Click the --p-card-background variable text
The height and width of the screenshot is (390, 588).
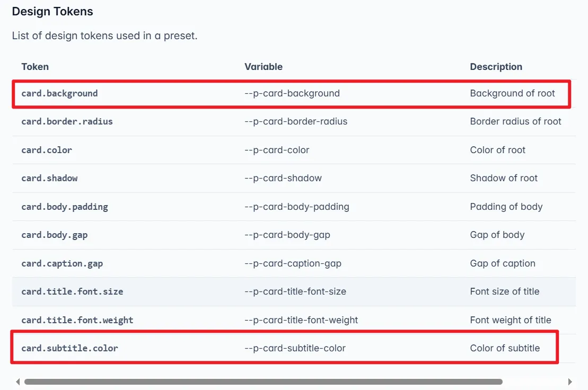pyautogui.click(x=292, y=93)
